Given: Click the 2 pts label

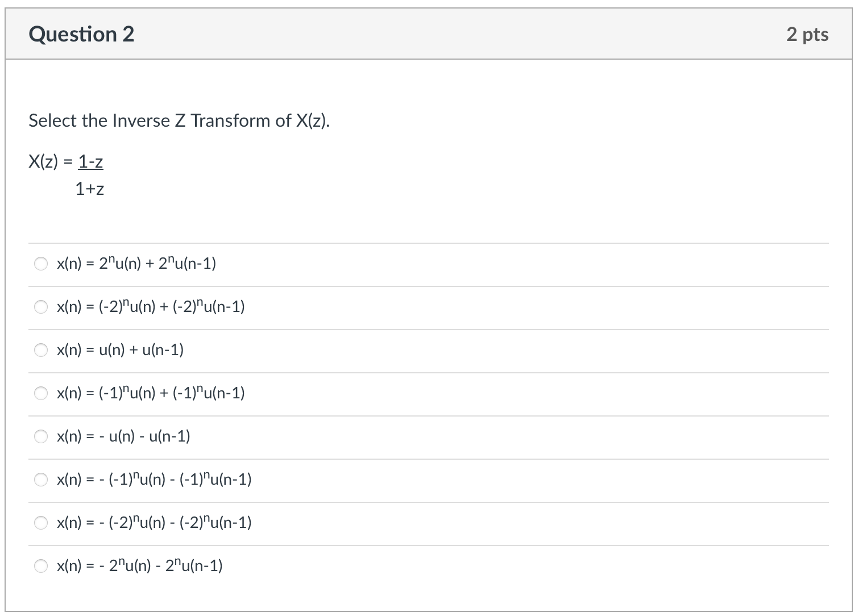Looking at the screenshot, I should click(808, 34).
